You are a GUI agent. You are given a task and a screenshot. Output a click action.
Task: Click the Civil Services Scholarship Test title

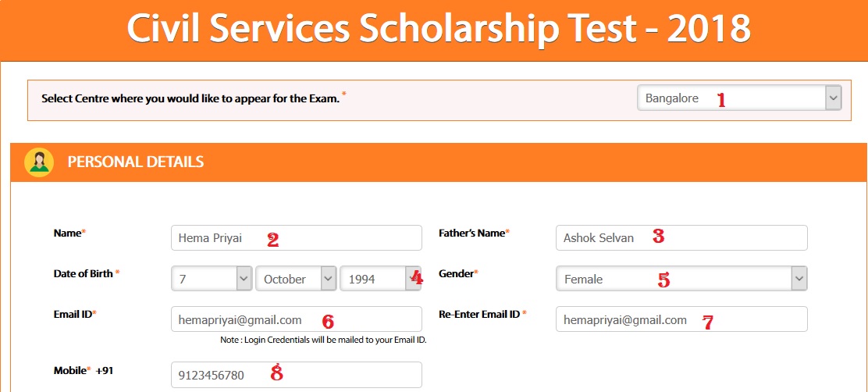pyautogui.click(x=438, y=30)
